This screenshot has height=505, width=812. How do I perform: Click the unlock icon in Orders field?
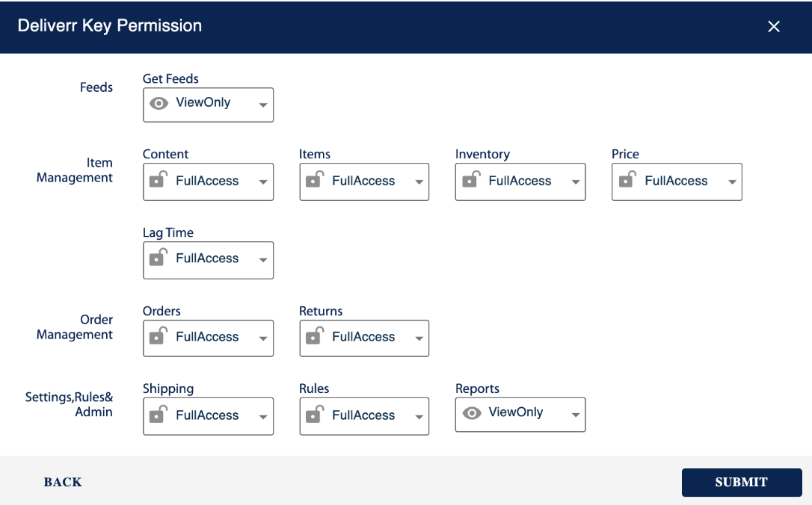[158, 335]
